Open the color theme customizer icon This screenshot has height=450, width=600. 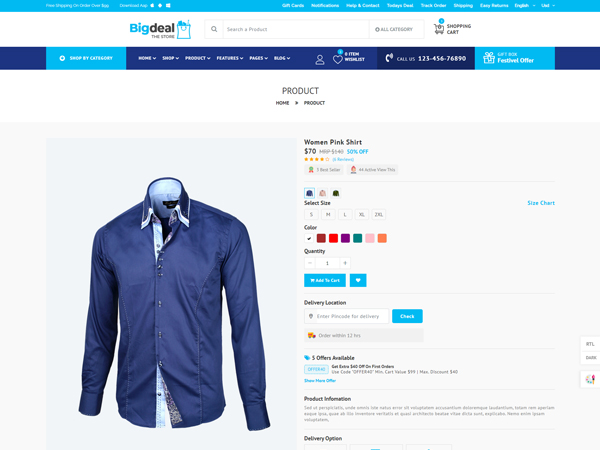pos(590,380)
